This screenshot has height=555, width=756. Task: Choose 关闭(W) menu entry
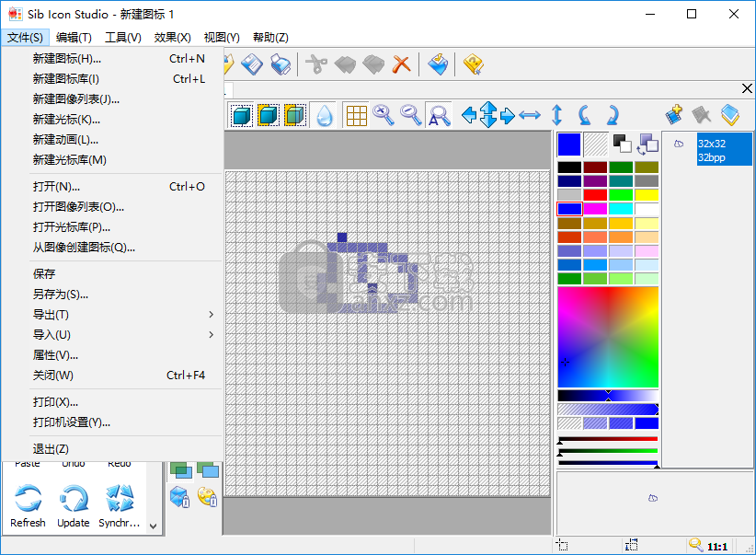(125, 376)
